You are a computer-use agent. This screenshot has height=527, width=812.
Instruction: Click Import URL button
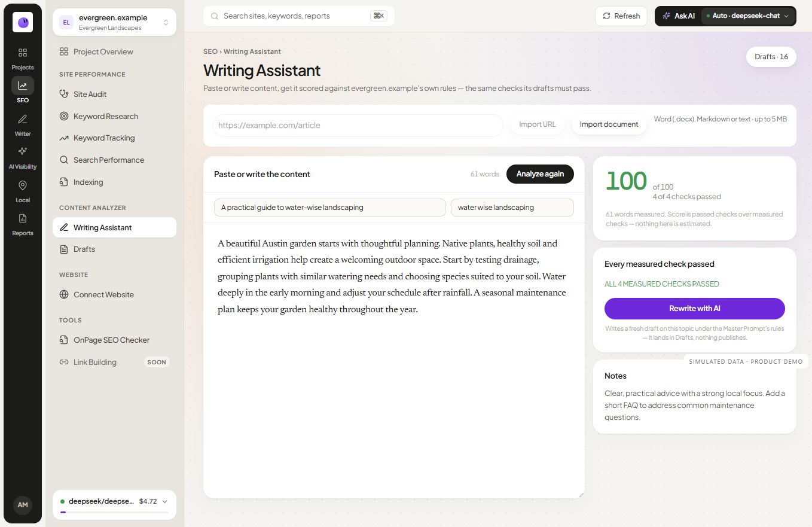coord(538,124)
